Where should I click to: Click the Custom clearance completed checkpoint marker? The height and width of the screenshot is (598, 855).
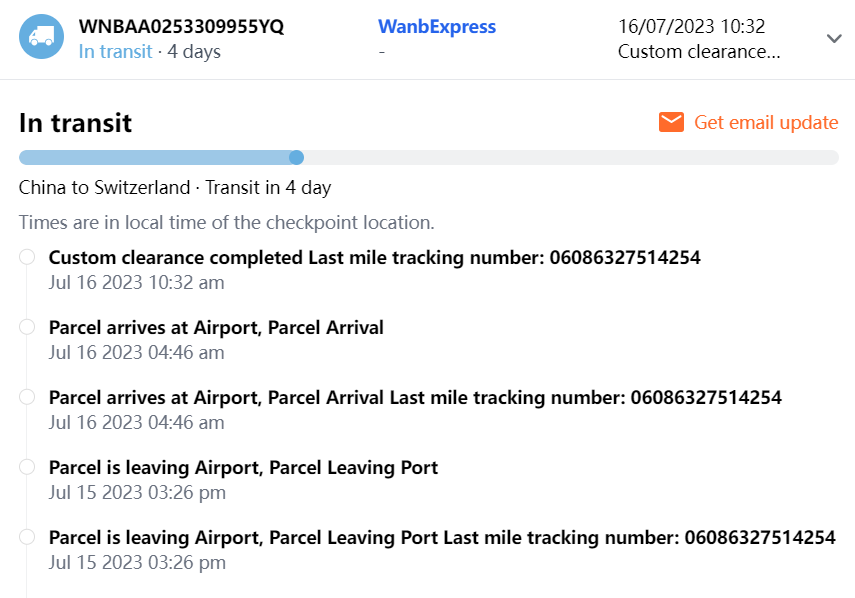27,258
